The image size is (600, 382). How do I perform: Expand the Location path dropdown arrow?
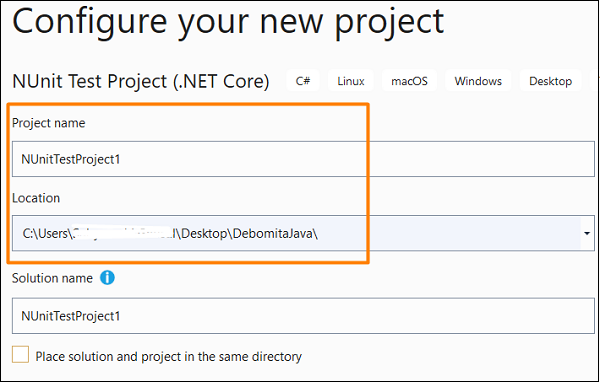click(587, 233)
